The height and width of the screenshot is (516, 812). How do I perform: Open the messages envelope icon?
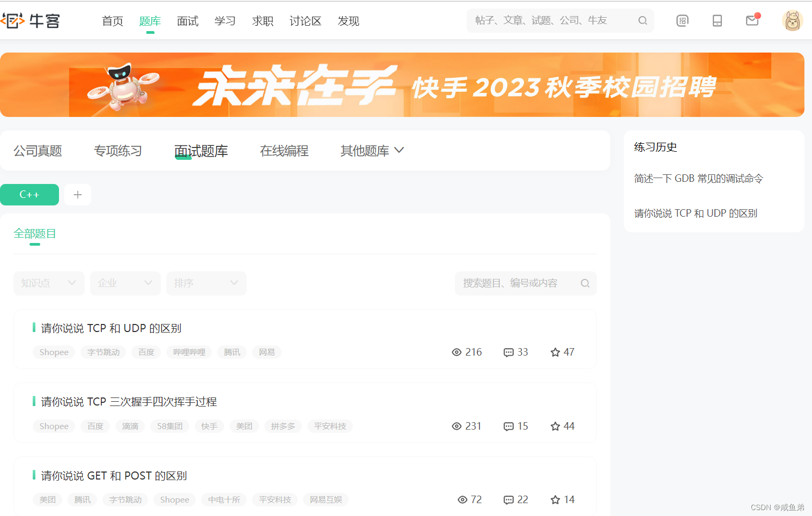pos(752,20)
